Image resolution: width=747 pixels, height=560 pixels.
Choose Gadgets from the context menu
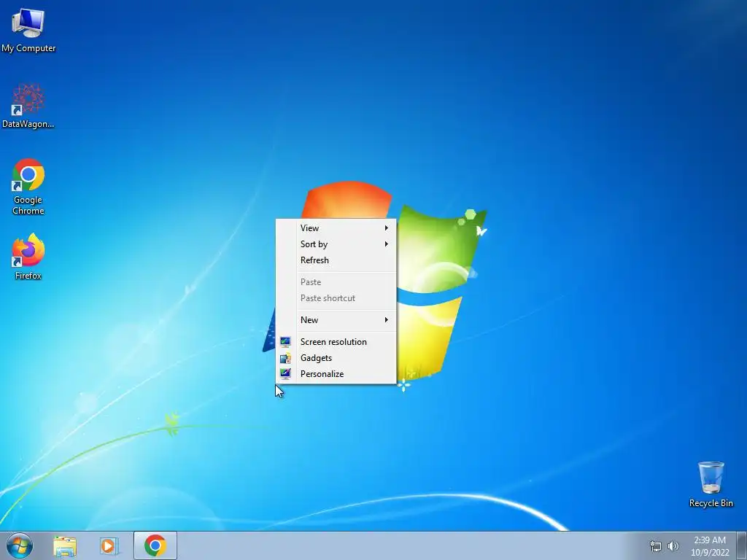click(336, 358)
